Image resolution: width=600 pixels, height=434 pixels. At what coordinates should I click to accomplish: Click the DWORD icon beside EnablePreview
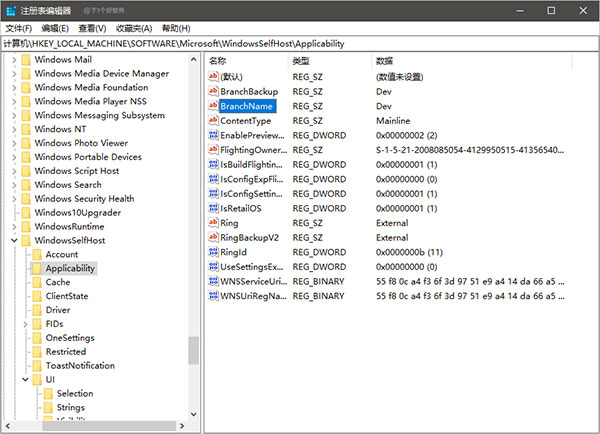[x=213, y=135]
